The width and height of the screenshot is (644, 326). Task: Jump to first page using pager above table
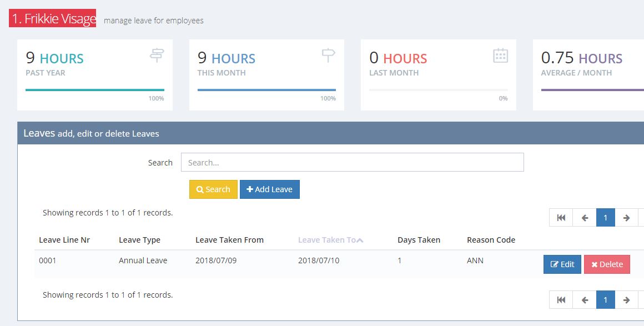pyautogui.click(x=561, y=218)
